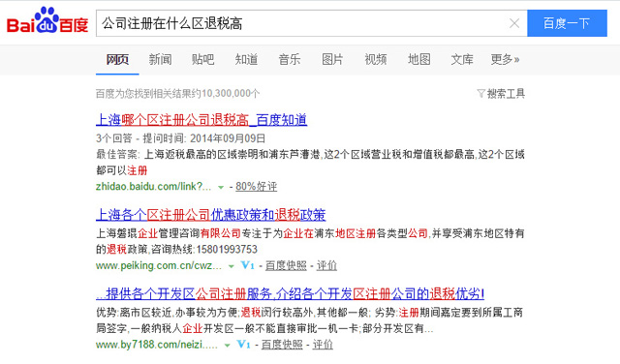Click the snippet line containing 咨询热线:15801993753

(176, 250)
